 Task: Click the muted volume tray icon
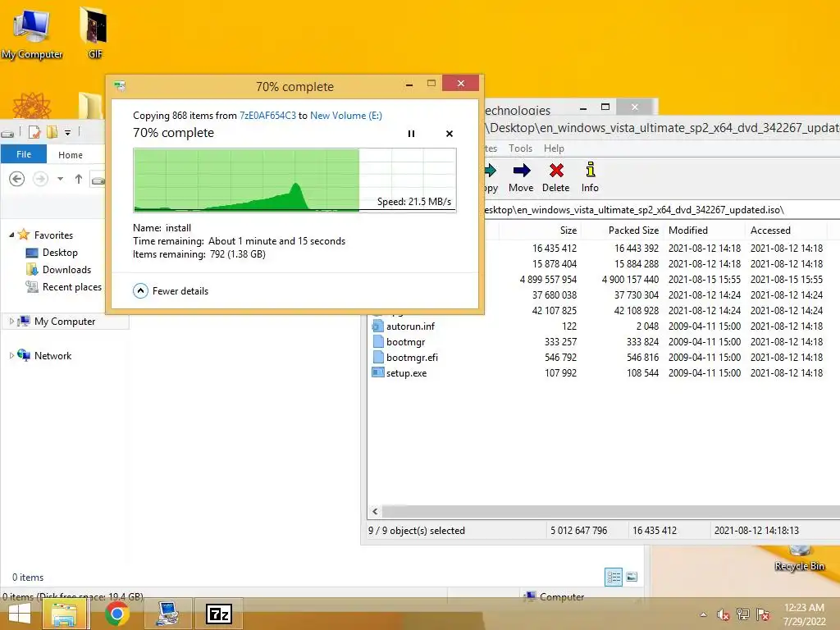724,614
